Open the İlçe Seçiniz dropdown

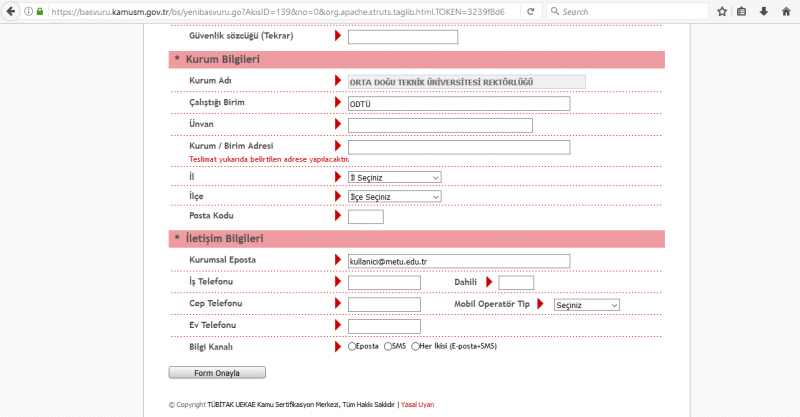pyautogui.click(x=394, y=197)
